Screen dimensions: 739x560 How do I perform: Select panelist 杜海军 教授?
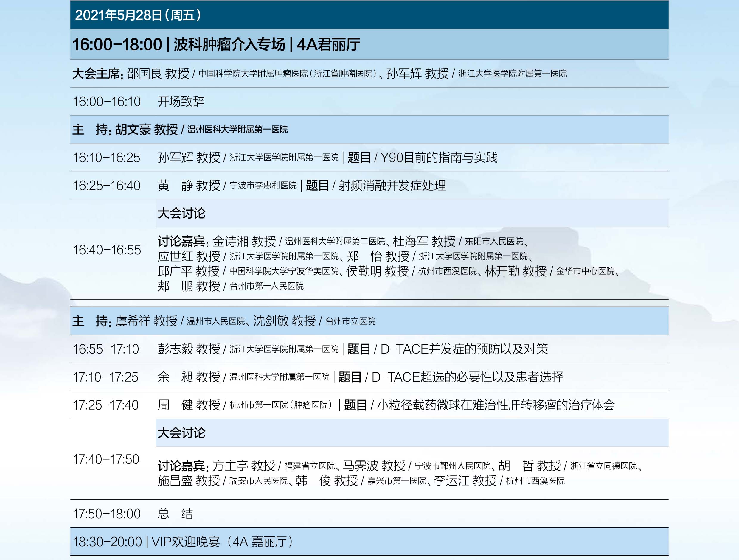pos(424,242)
